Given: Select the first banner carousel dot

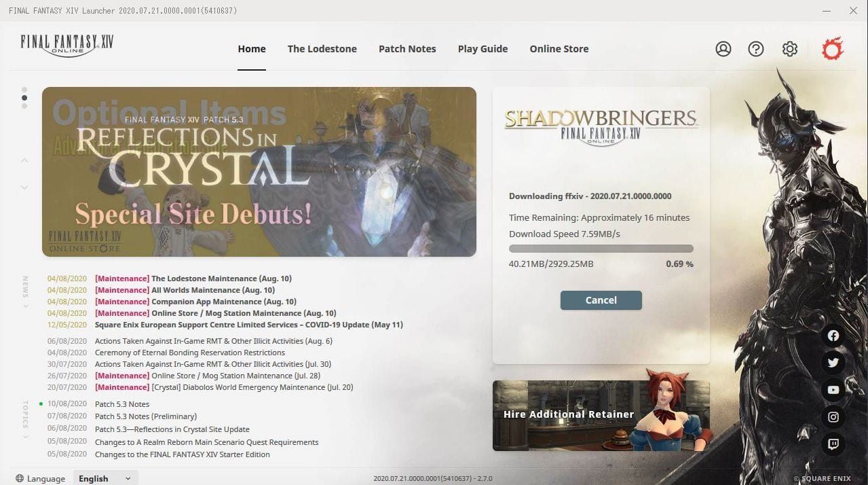Looking at the screenshot, I should point(24,90).
